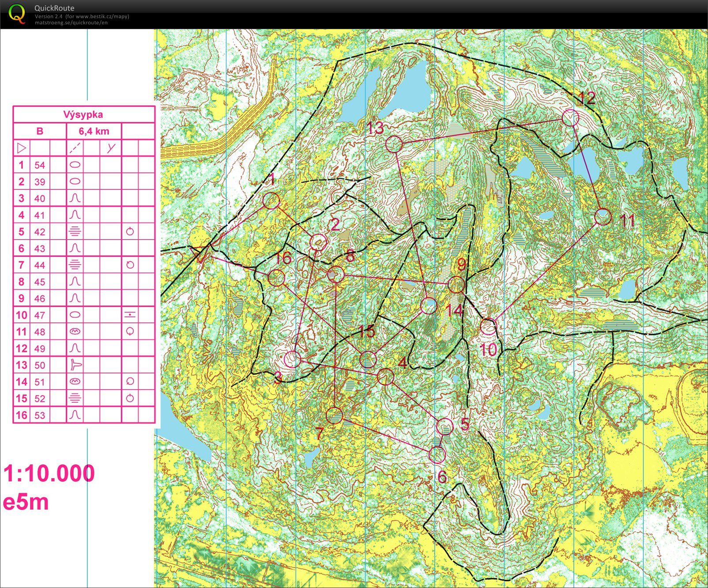Click the "B" course class cell
Viewport: 708px width, 588px height.
click(40, 131)
